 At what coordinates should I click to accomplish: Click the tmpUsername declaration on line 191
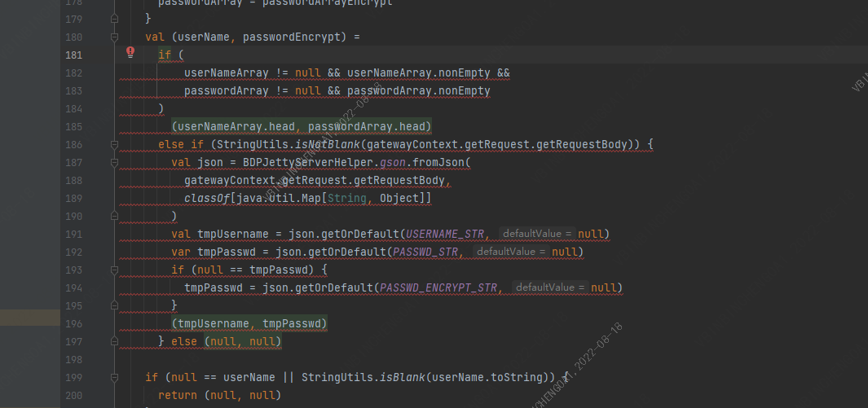(x=232, y=234)
